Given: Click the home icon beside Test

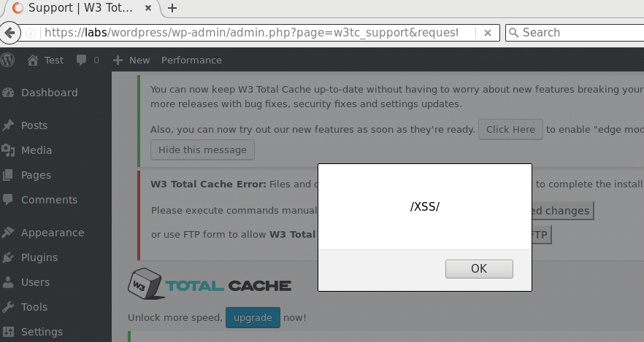Looking at the screenshot, I should [x=33, y=61].
